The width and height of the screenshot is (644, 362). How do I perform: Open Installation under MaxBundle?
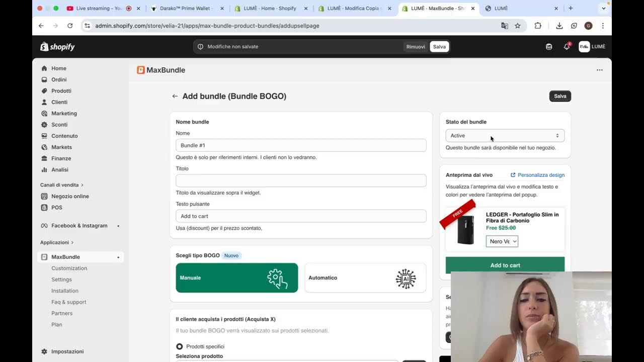pyautogui.click(x=65, y=291)
